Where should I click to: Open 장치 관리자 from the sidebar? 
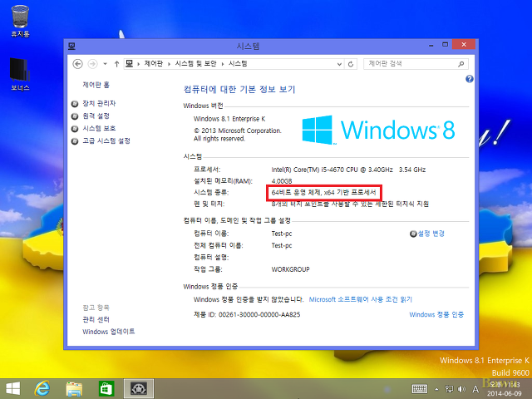(99, 103)
